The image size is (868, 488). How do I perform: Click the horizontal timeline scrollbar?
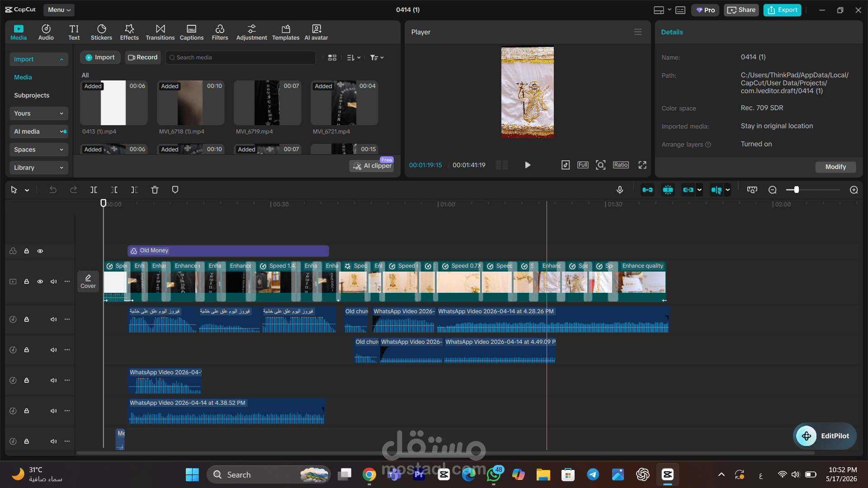click(x=445, y=453)
